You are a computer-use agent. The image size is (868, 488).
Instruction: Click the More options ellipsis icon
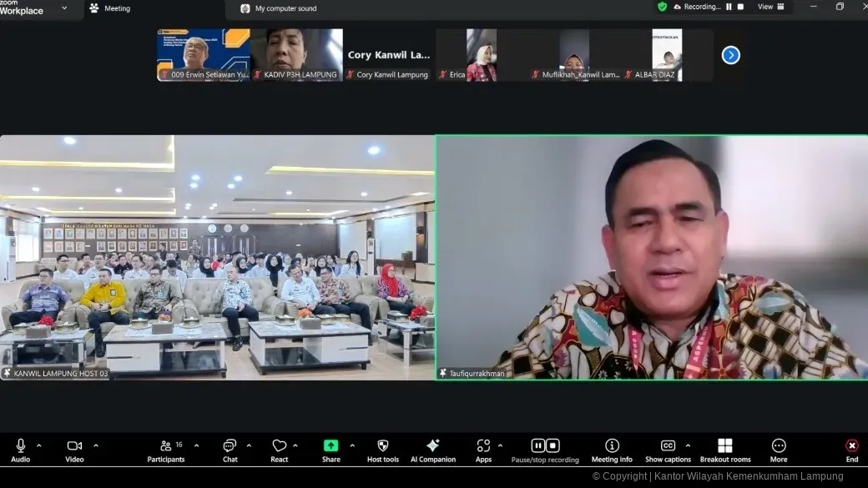778,446
